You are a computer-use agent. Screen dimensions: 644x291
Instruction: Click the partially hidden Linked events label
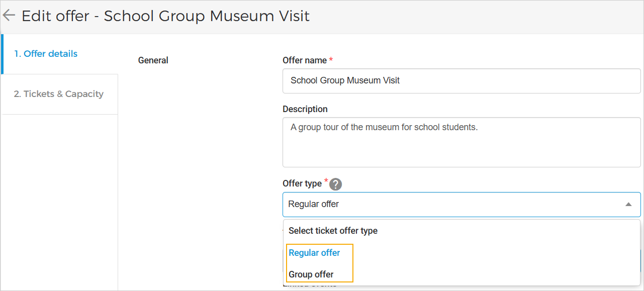(x=309, y=287)
